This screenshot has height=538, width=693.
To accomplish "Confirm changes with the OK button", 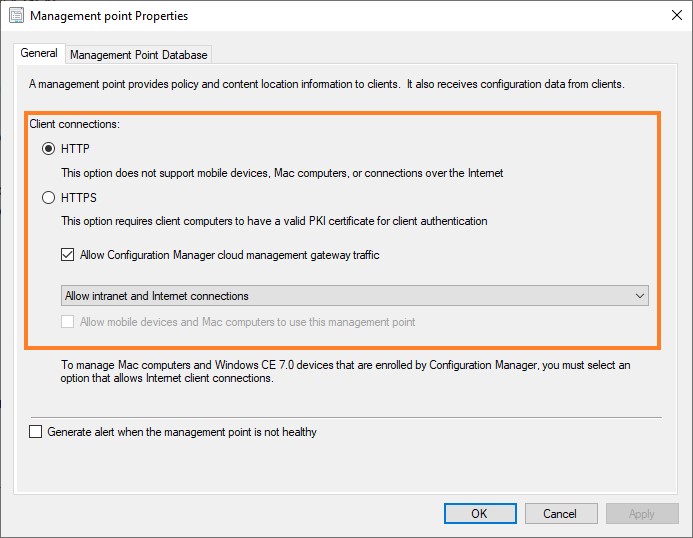I will click(480, 514).
